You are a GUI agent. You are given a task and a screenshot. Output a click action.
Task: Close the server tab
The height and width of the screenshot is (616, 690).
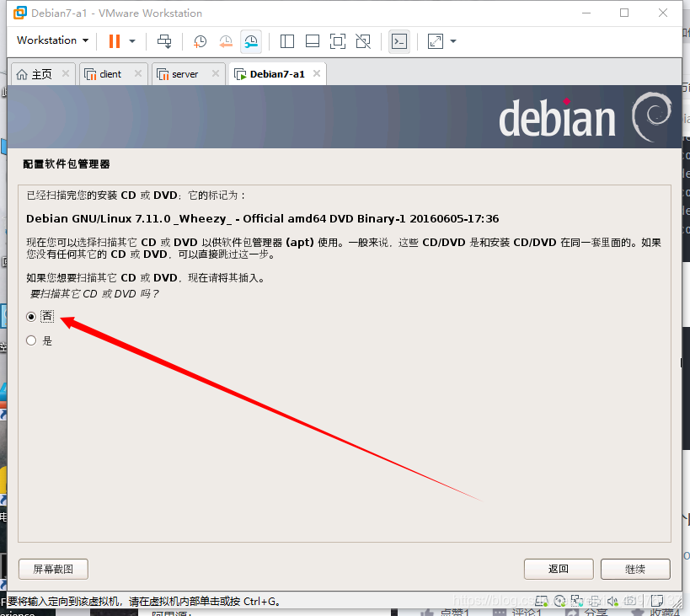click(215, 73)
